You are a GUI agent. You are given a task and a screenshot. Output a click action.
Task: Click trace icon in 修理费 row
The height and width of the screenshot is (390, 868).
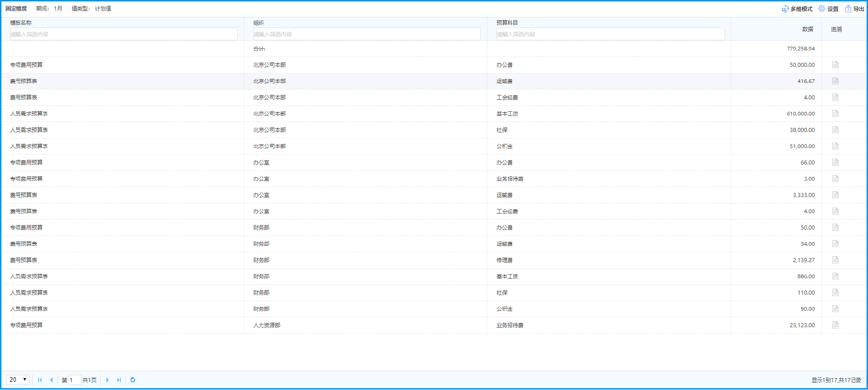coord(835,260)
